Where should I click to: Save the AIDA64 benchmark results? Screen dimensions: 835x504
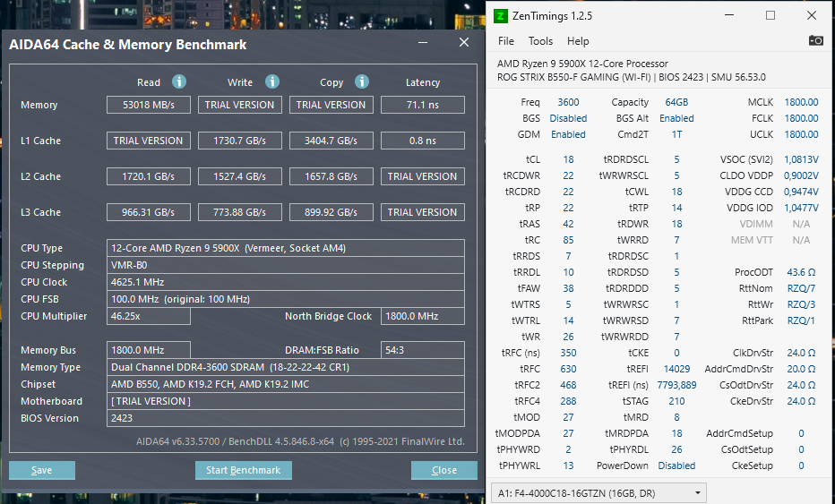[41, 470]
